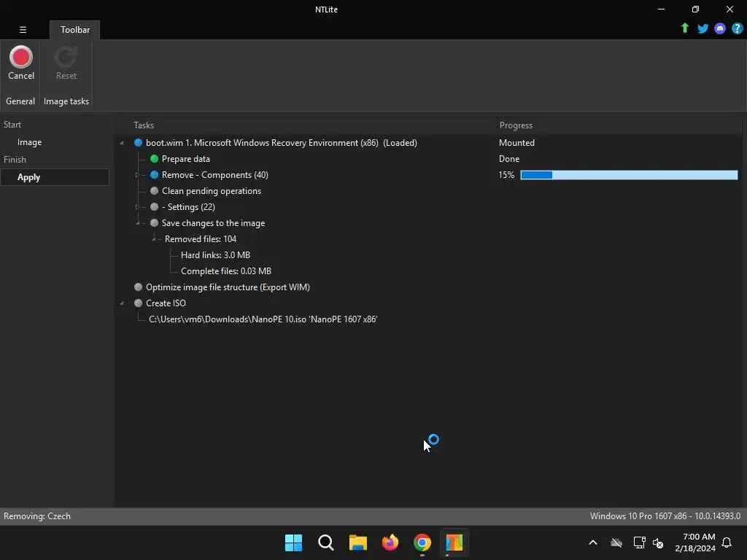Click NTLite taskbar icon
Viewport: 747px width, 560px height.
(454, 542)
